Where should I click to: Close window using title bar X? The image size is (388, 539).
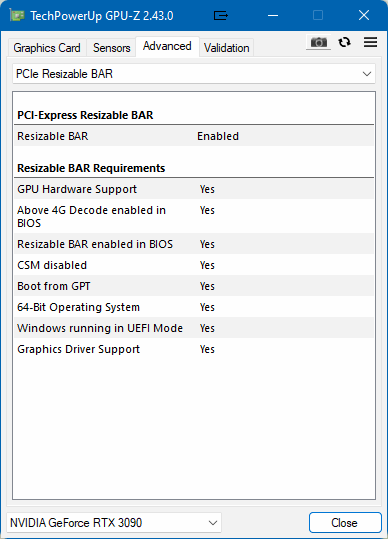(364, 15)
